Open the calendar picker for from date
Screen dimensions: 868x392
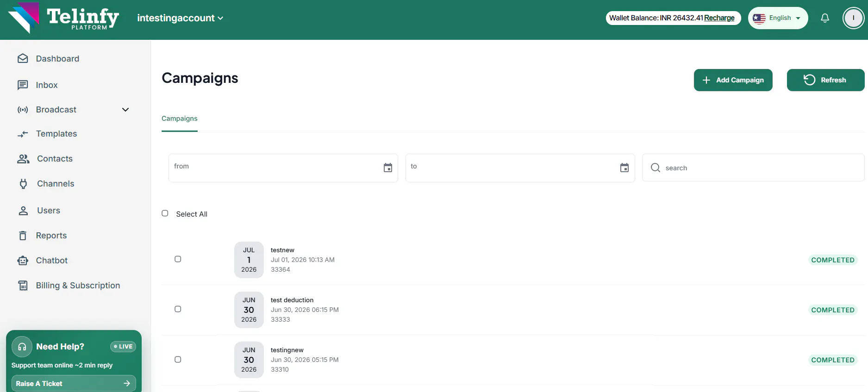pyautogui.click(x=388, y=168)
